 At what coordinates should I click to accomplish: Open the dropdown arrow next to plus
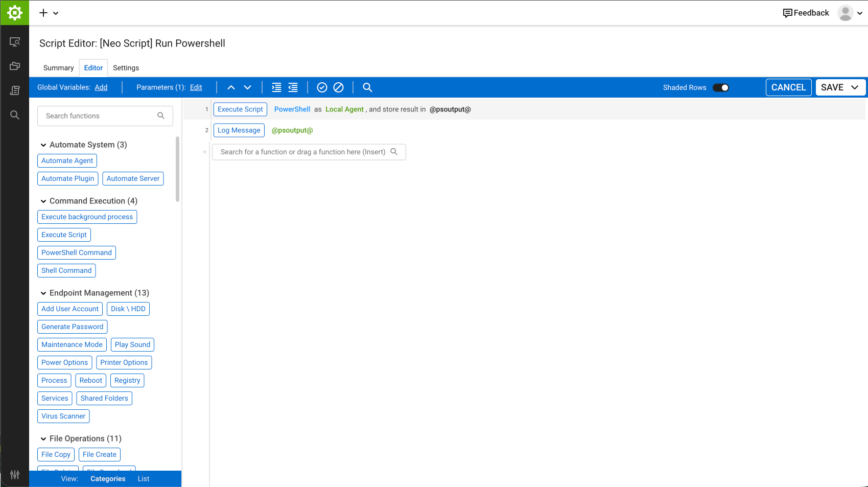click(56, 13)
